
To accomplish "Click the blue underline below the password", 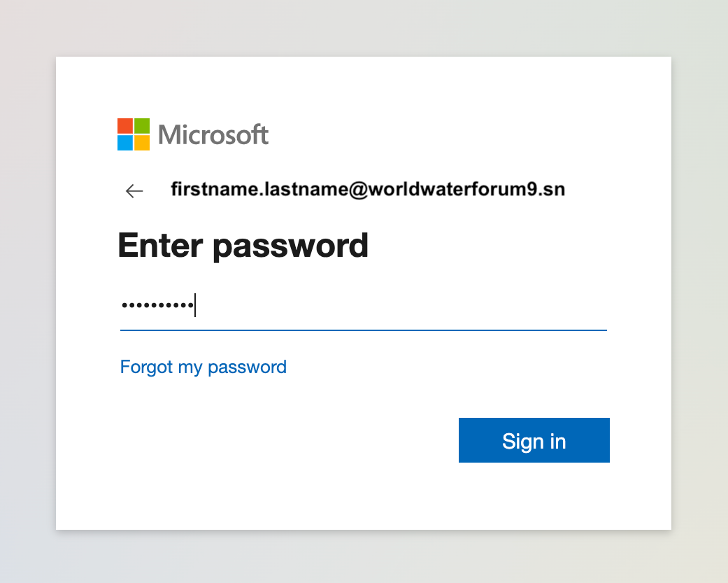I will 363,329.
